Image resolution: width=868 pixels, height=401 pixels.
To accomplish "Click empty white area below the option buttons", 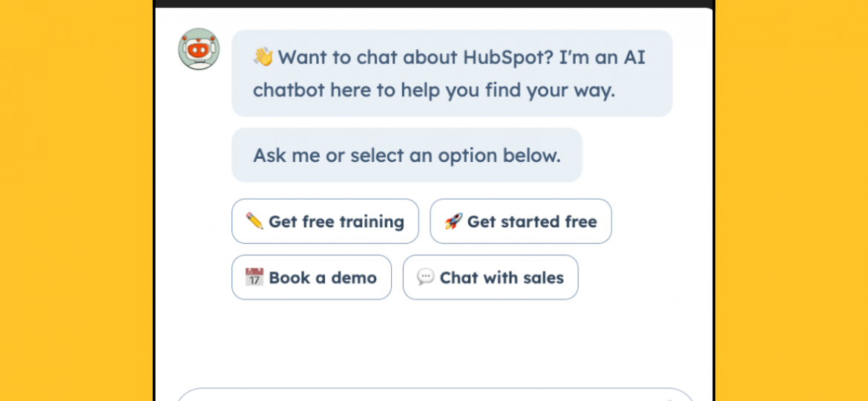I will [434, 342].
